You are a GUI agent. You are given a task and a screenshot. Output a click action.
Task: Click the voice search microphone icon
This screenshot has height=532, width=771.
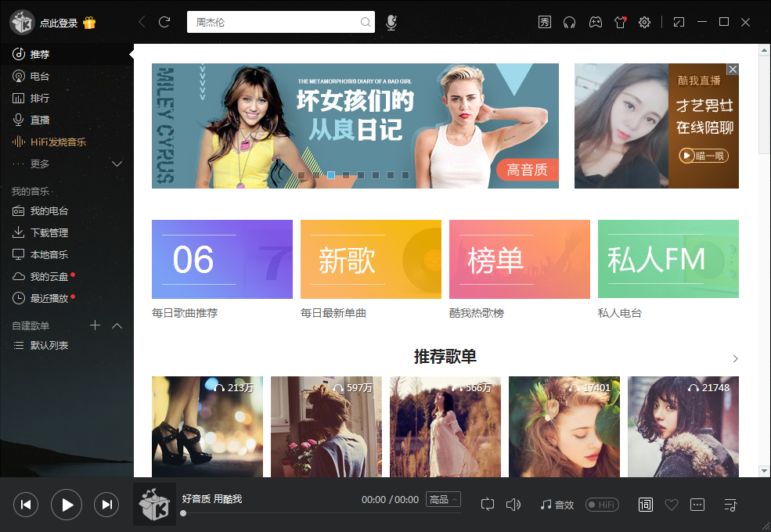coord(391,22)
